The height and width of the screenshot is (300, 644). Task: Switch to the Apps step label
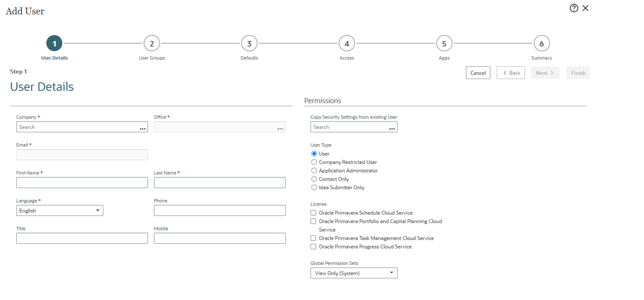click(444, 58)
